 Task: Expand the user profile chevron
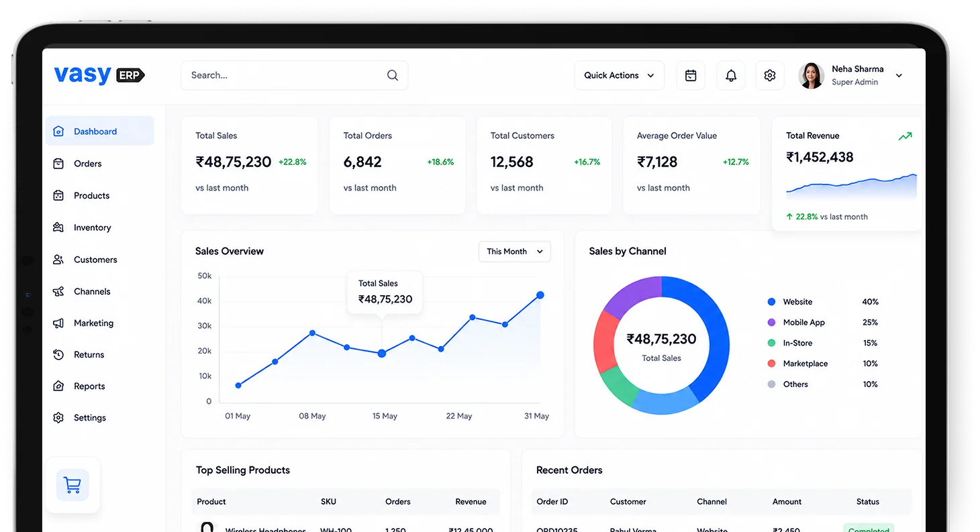(x=899, y=76)
